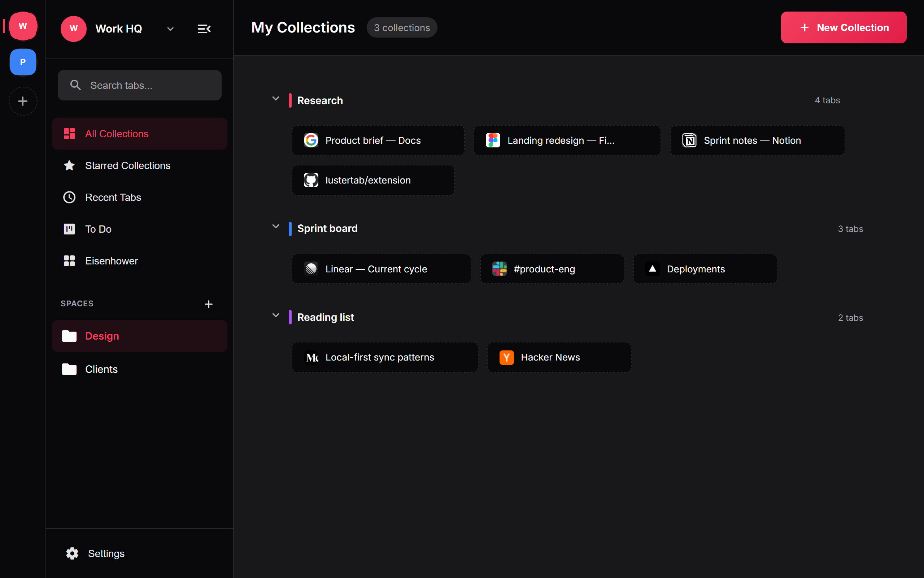Click the Google icon on Product brief
Screen dimensions: 924x578
311,140
